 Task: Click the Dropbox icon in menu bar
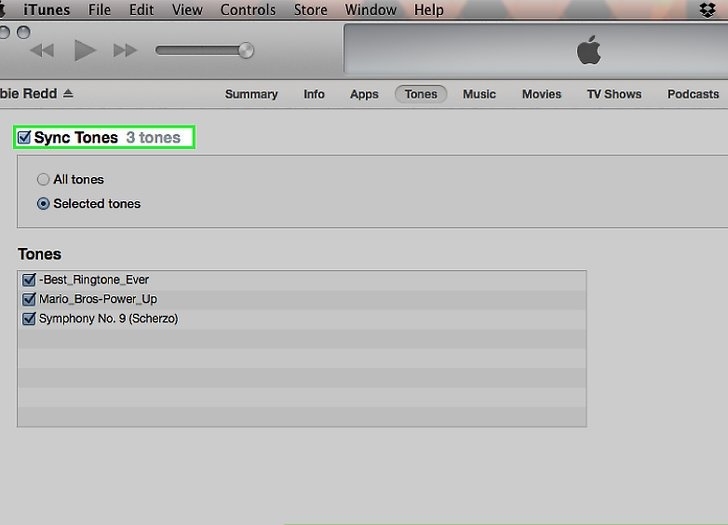[708, 10]
